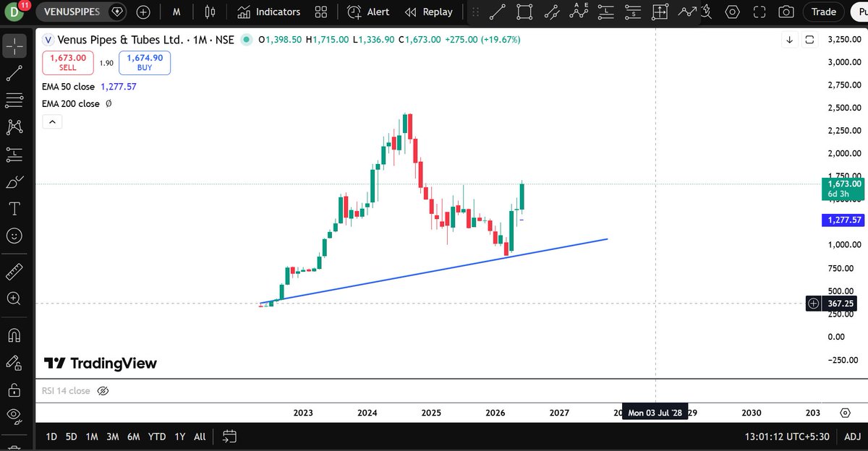Viewport: 868px width, 451px height.
Task: Open the Indicators dialog
Action: coord(268,12)
